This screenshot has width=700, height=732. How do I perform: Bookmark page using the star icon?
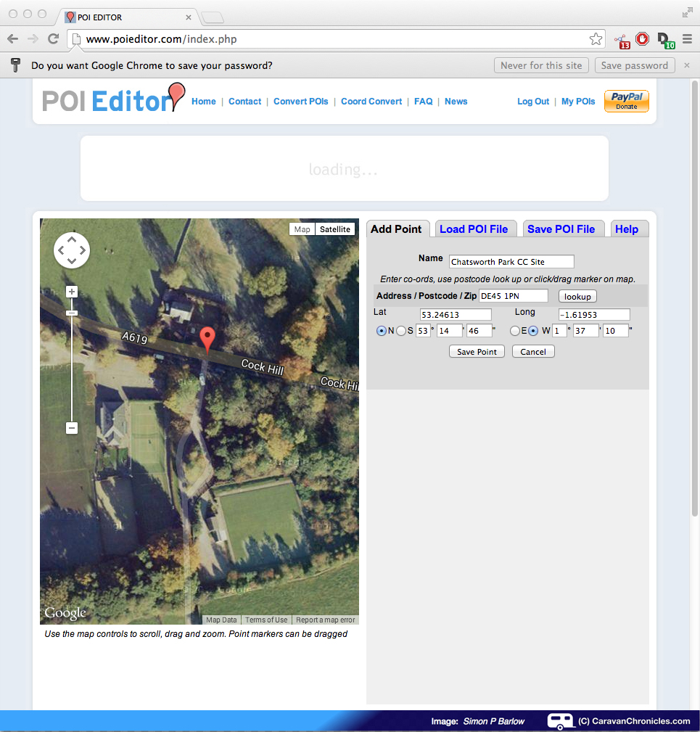pos(596,39)
